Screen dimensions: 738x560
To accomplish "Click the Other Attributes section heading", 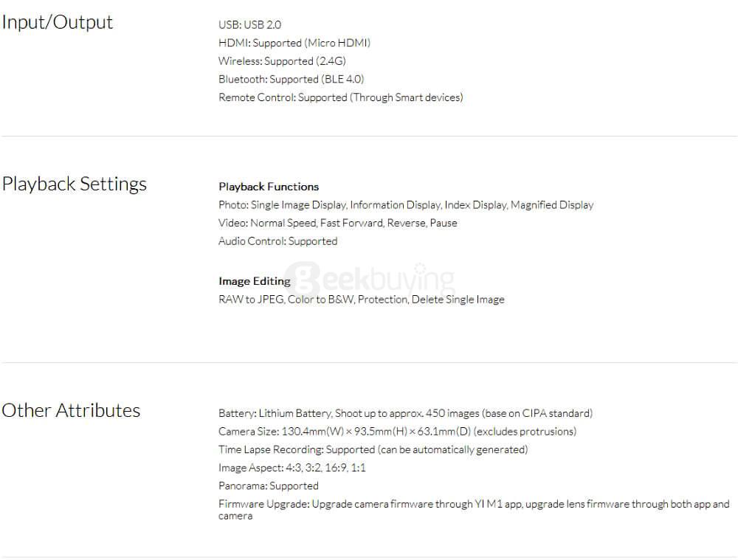I will tap(71, 410).
